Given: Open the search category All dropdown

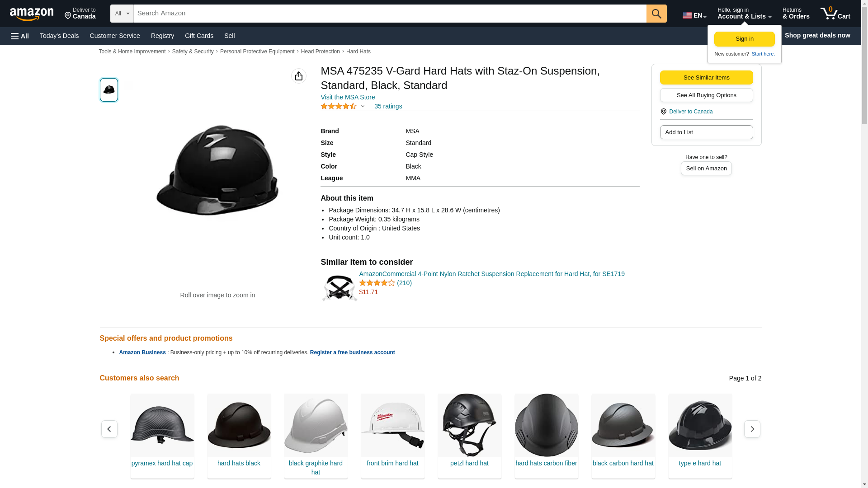Looking at the screenshot, I should click(x=122, y=14).
